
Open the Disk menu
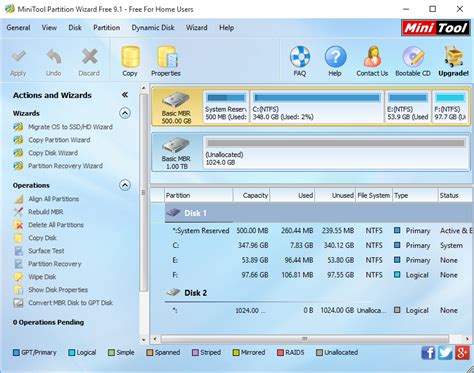coord(75,28)
